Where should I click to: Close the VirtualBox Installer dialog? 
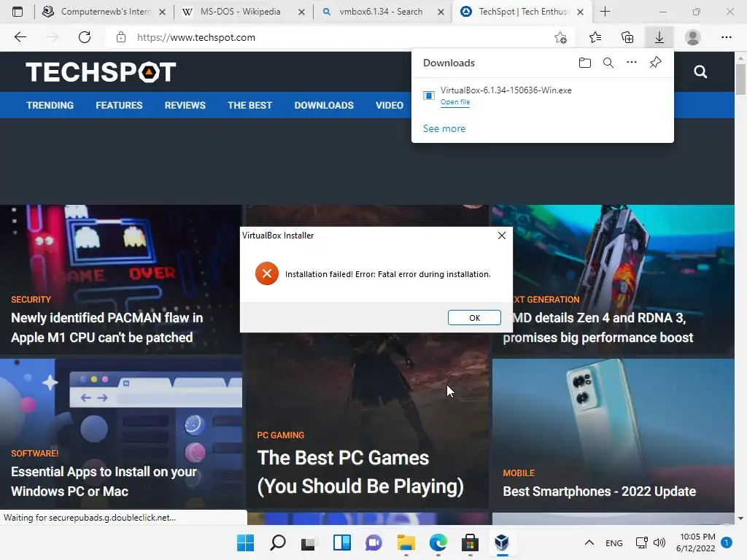(x=502, y=236)
